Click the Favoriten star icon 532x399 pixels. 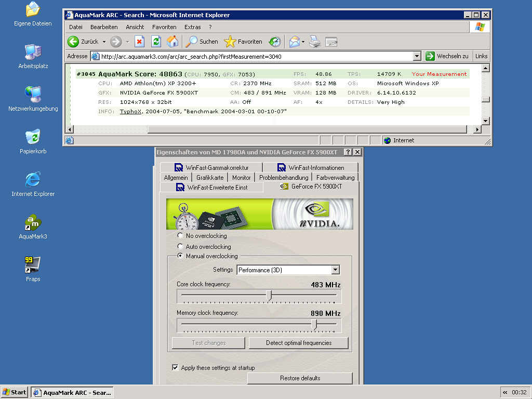230,42
